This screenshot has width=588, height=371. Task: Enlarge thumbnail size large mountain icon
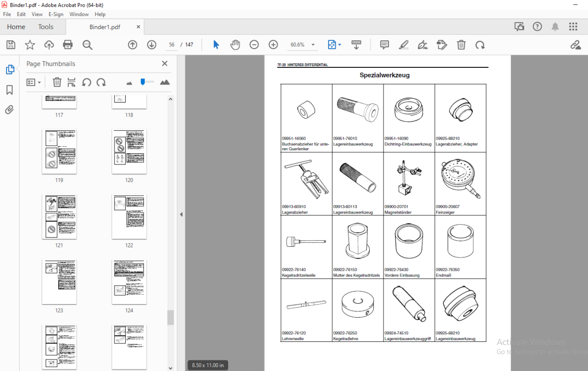point(165,82)
